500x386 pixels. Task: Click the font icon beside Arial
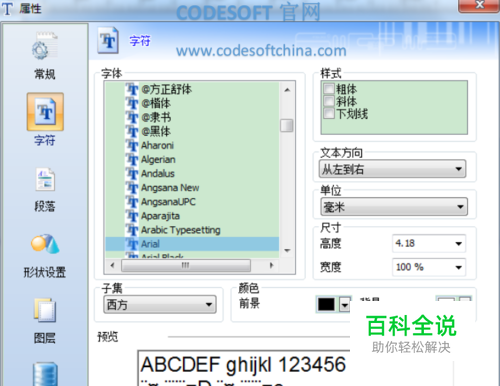click(x=132, y=244)
